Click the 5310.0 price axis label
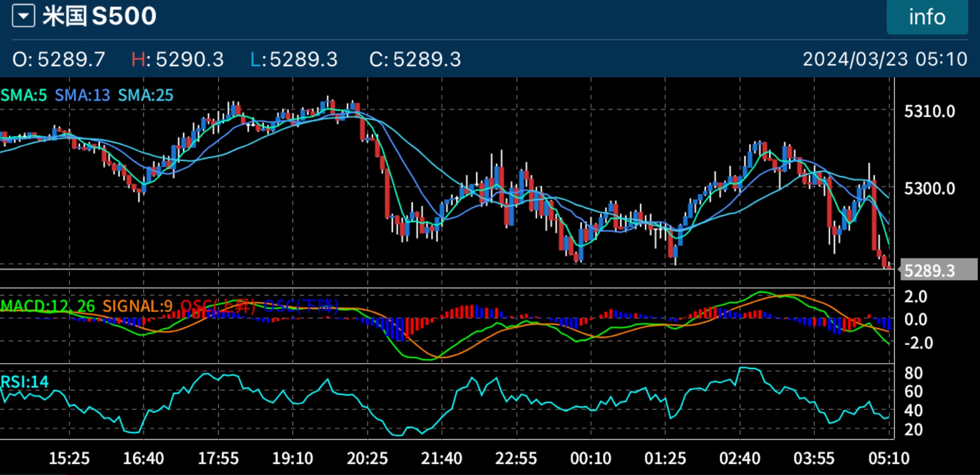 pos(929,111)
